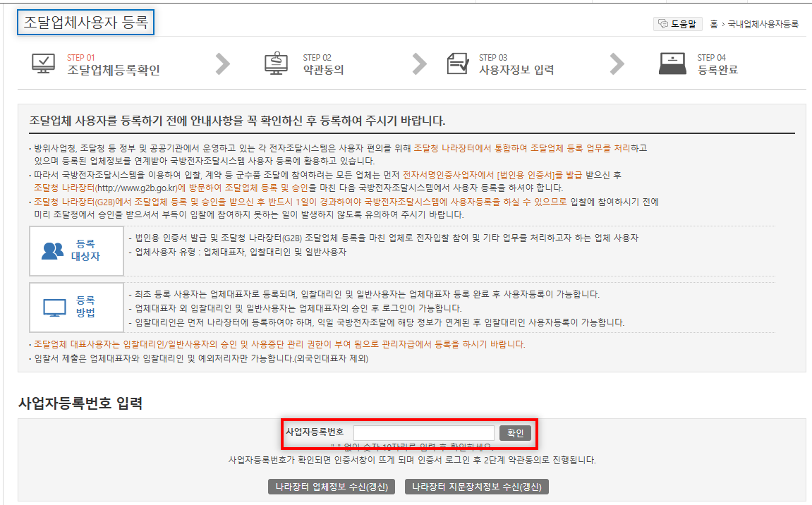The height and width of the screenshot is (505, 812).
Task: Click the speech-bubble icon inside 도움말 button
Action: pos(664,23)
